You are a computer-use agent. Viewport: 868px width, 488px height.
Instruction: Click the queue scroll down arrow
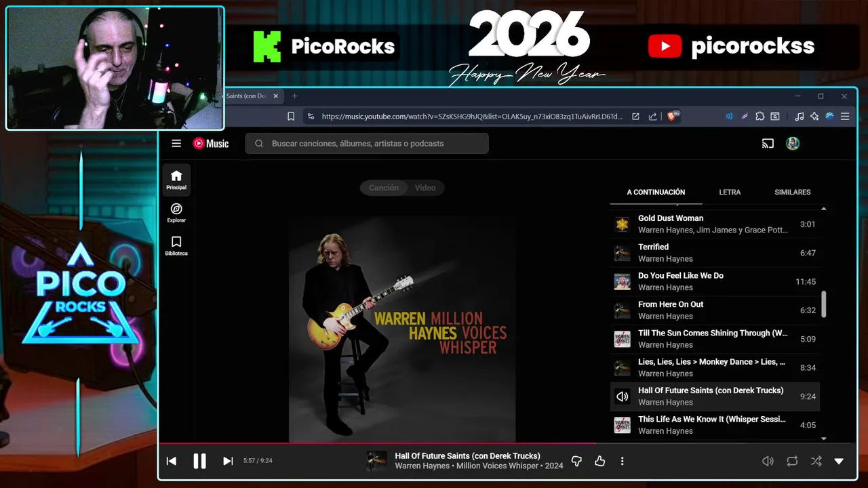click(824, 439)
